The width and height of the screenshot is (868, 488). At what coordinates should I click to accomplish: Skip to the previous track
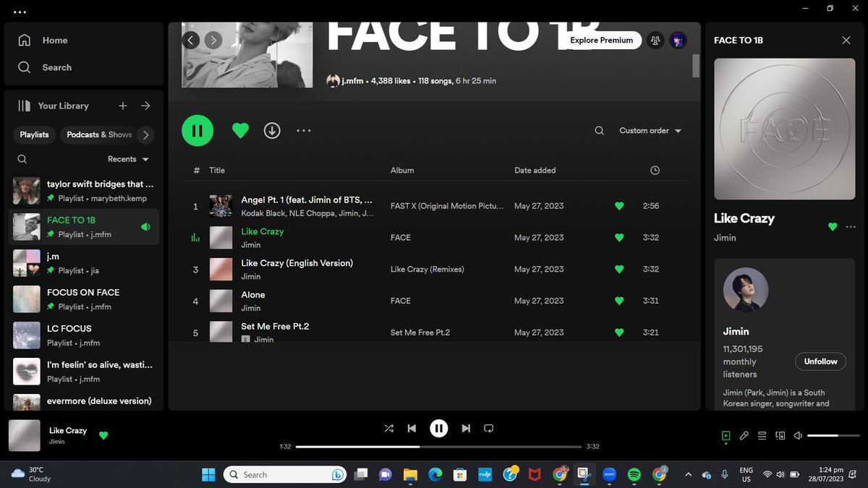(x=412, y=429)
